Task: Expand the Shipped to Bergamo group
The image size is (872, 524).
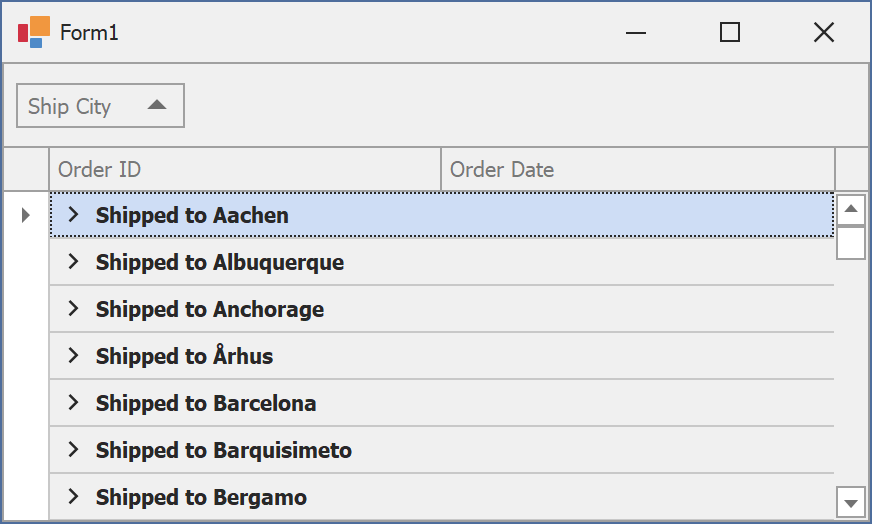Action: tap(72, 497)
